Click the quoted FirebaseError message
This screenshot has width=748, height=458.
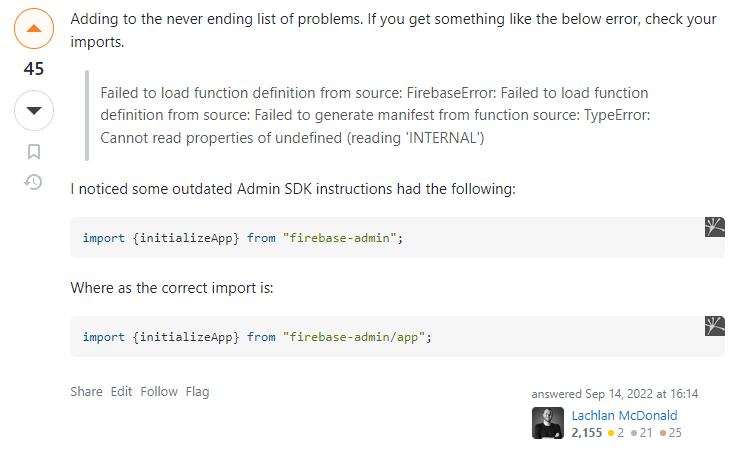point(375,115)
